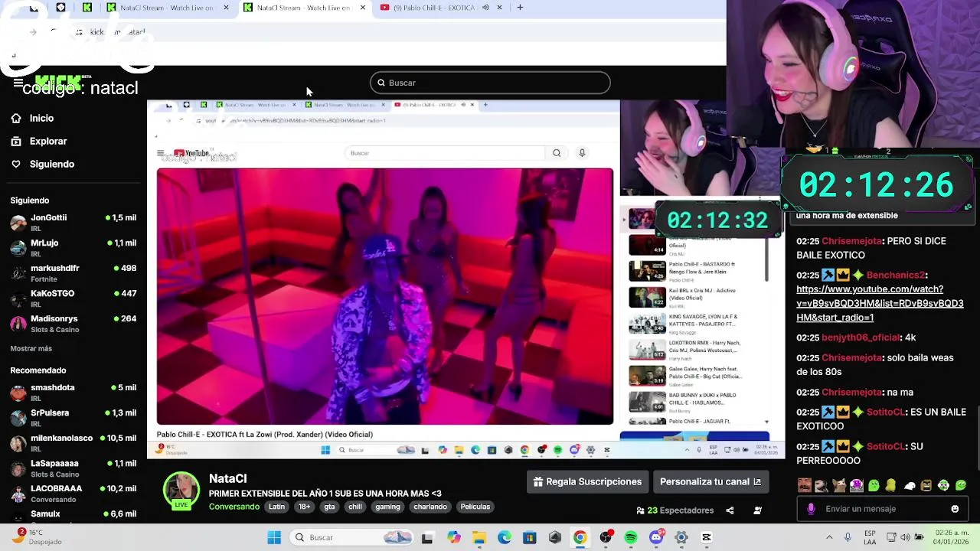Open JonGottii channel in Siguiendo list
The height and width of the screenshot is (551, 980).
[x=73, y=222]
